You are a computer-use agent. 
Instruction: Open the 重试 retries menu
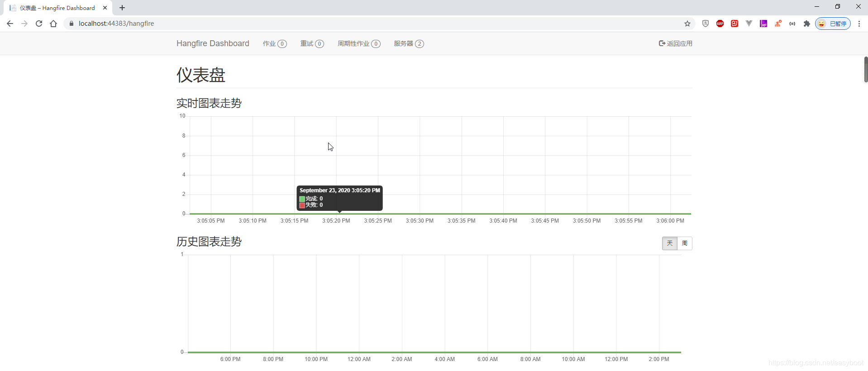[x=312, y=43]
